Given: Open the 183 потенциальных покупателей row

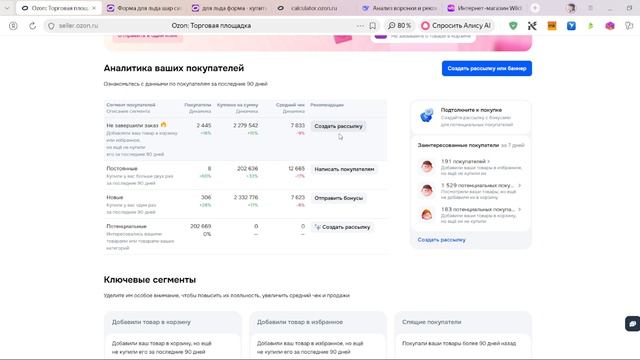Looking at the screenshot, I should pyautogui.click(x=471, y=215).
